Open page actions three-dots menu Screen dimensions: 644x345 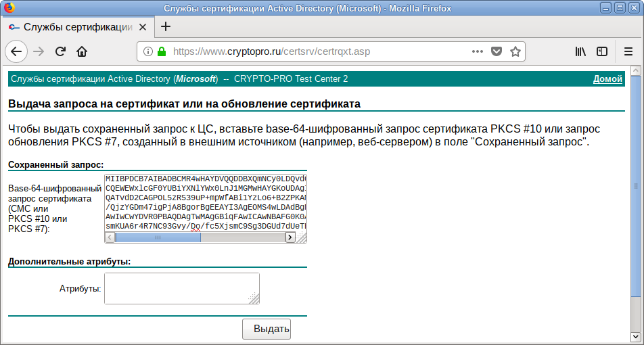478,51
